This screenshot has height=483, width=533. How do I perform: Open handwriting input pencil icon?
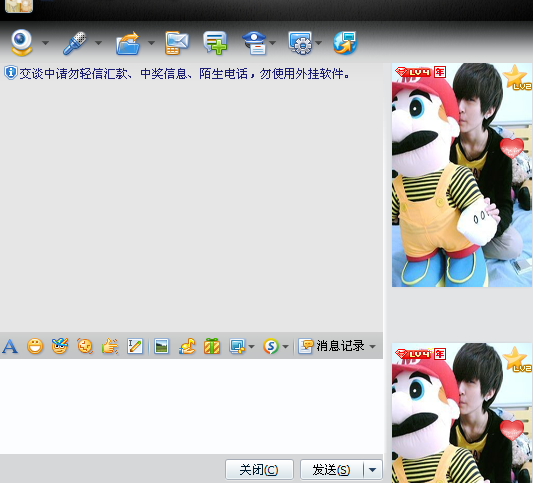(135, 346)
